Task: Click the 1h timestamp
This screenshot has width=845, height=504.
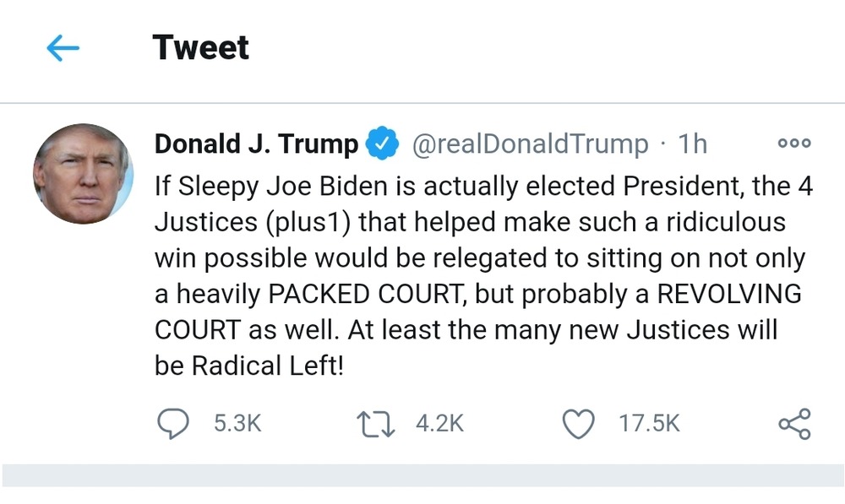Action: [x=692, y=144]
